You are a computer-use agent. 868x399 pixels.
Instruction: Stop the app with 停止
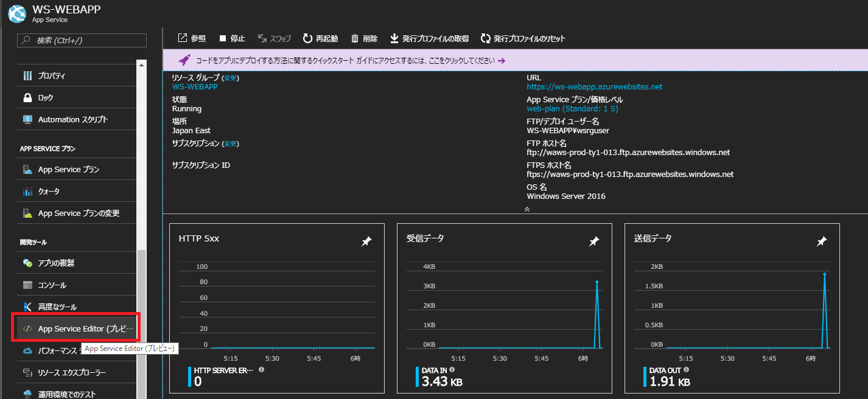(x=232, y=38)
